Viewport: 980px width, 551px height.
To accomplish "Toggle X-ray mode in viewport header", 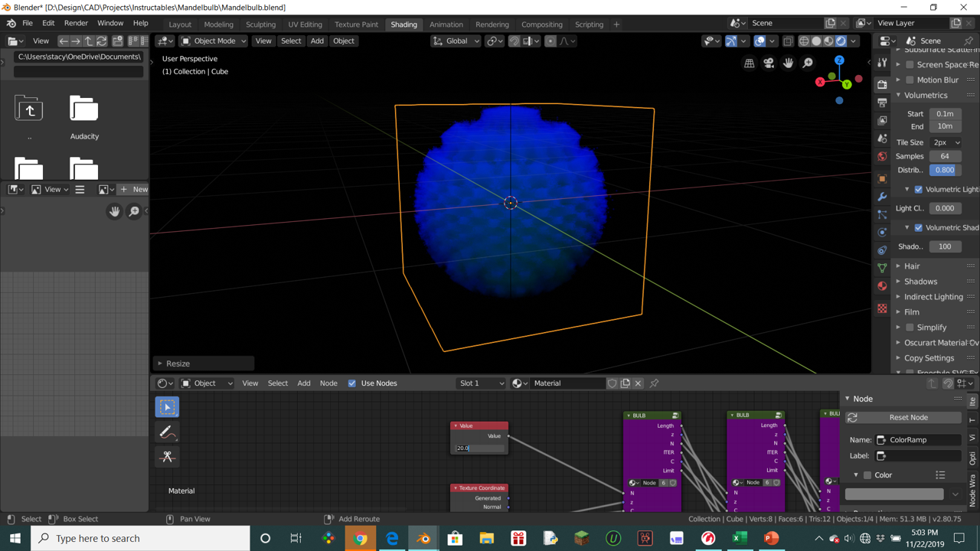I will [788, 41].
